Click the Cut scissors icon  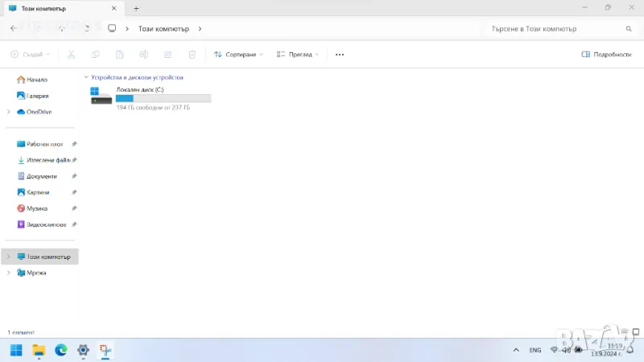pyautogui.click(x=72, y=54)
